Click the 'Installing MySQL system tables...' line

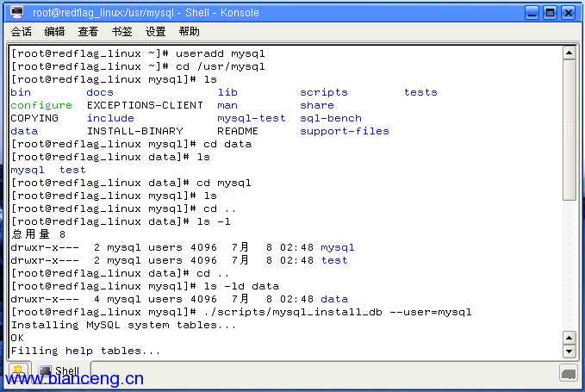(x=123, y=325)
